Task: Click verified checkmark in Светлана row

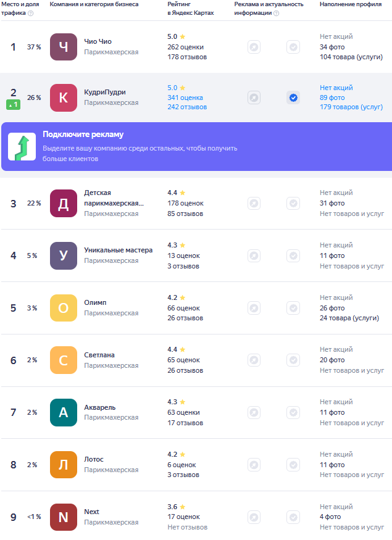Action: pyautogui.click(x=293, y=360)
